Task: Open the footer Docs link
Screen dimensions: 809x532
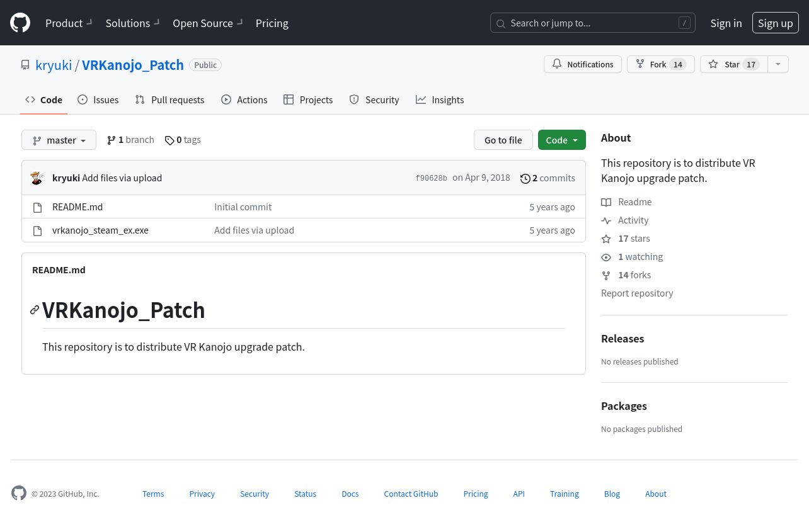Action: click(350, 494)
